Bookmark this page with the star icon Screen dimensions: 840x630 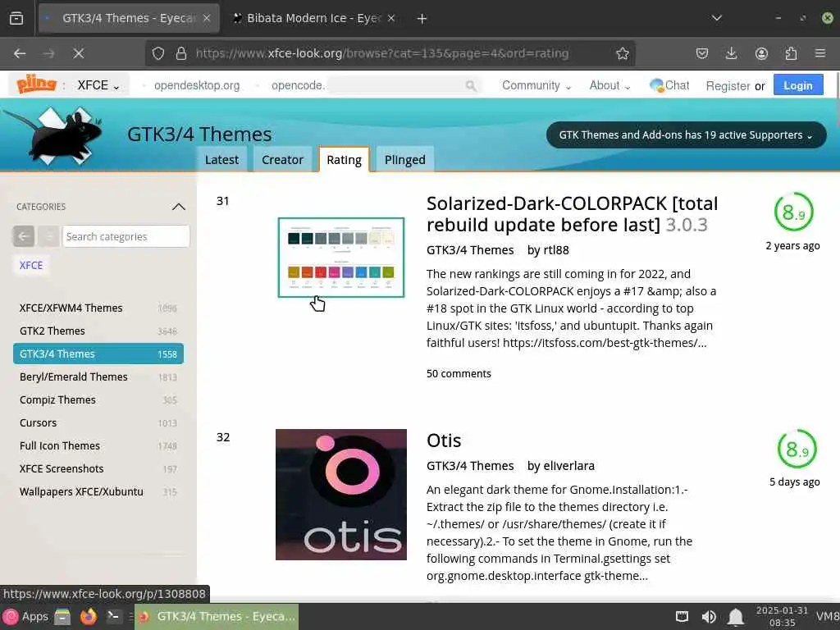pos(622,53)
